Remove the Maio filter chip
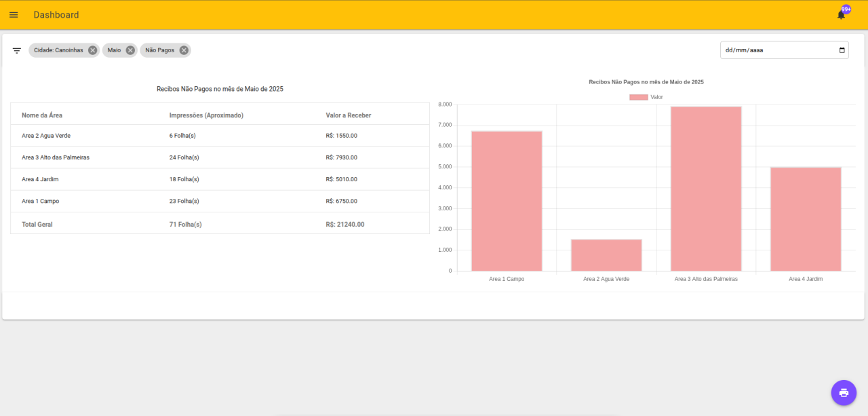 click(130, 50)
